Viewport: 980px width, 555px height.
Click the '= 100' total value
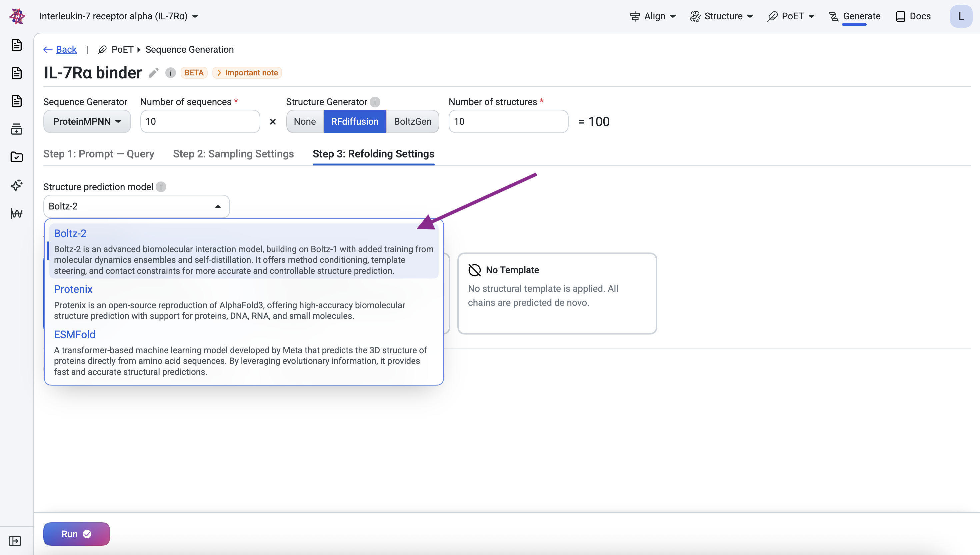click(x=594, y=122)
